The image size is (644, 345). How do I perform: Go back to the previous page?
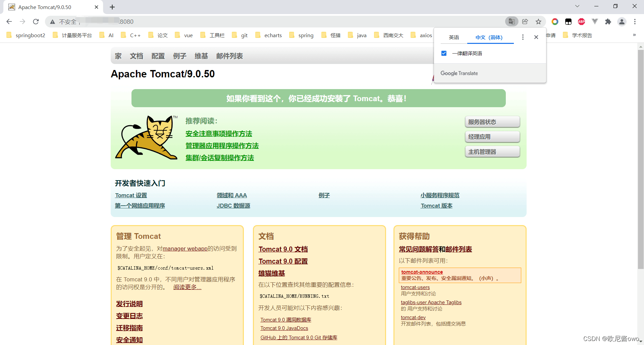coord(9,22)
